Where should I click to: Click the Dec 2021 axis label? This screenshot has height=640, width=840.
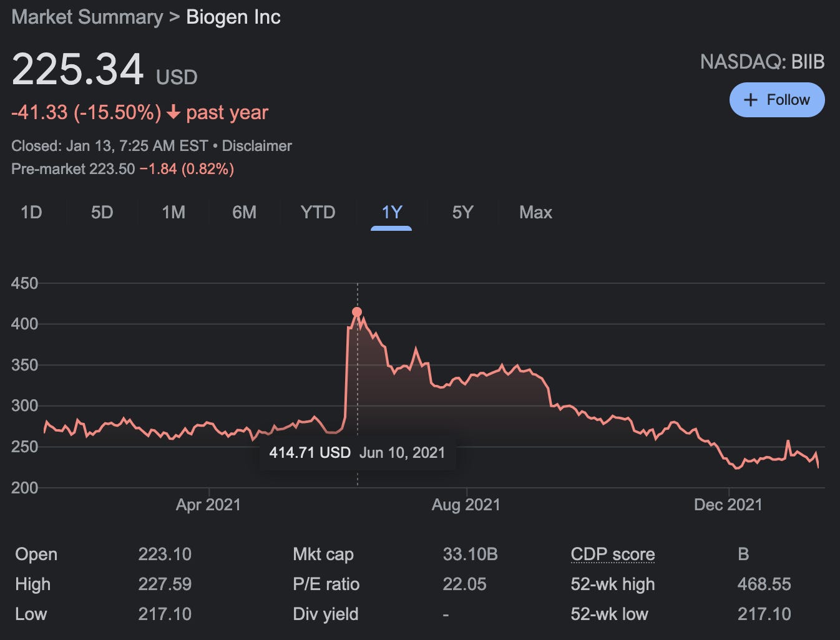(728, 505)
